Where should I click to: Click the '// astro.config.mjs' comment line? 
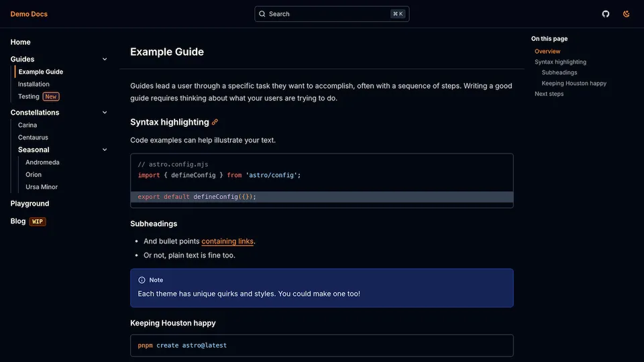[x=173, y=164]
